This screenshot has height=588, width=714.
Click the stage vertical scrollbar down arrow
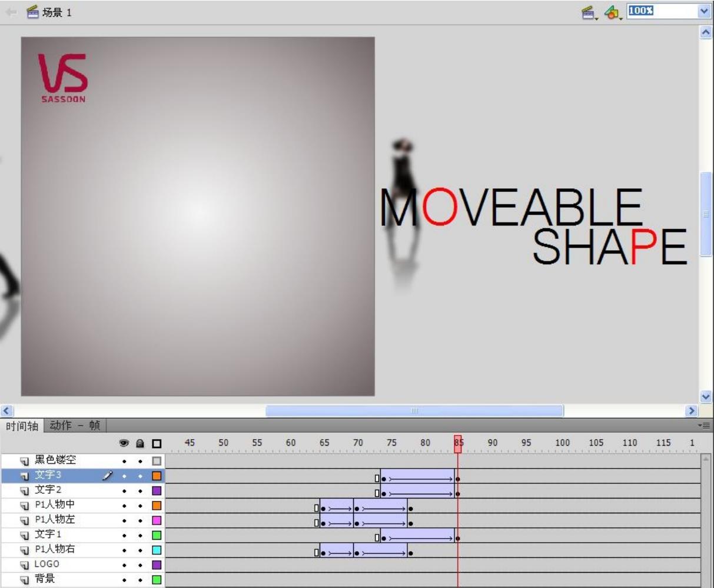706,397
